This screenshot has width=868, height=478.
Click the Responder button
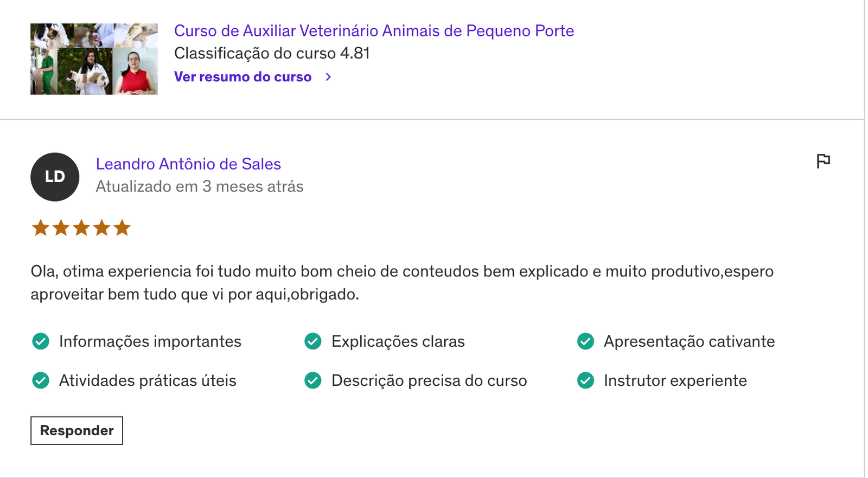tap(76, 430)
